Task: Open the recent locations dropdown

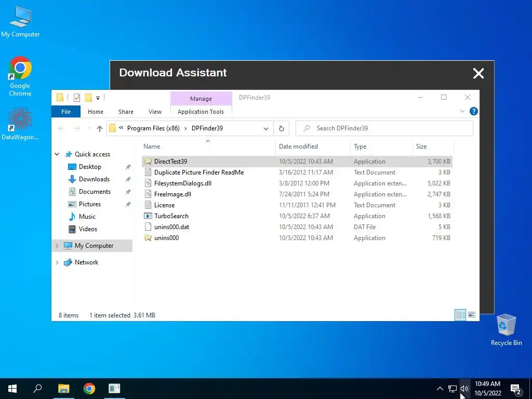Action: (x=89, y=128)
